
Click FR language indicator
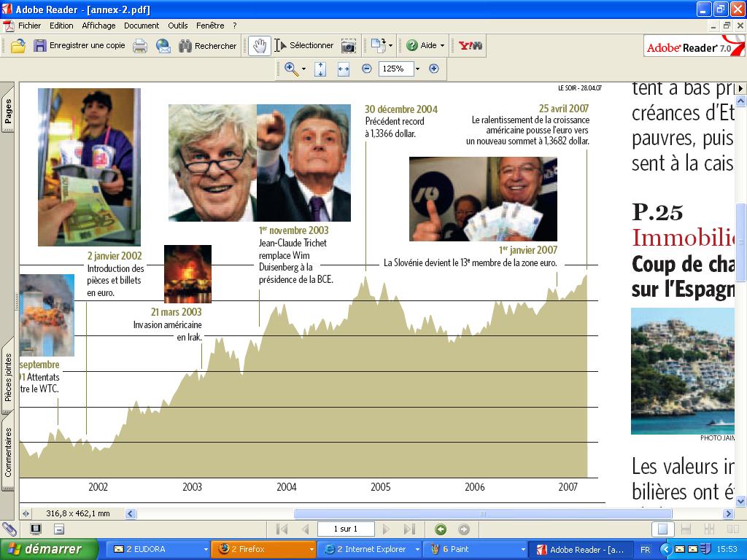tap(645, 550)
